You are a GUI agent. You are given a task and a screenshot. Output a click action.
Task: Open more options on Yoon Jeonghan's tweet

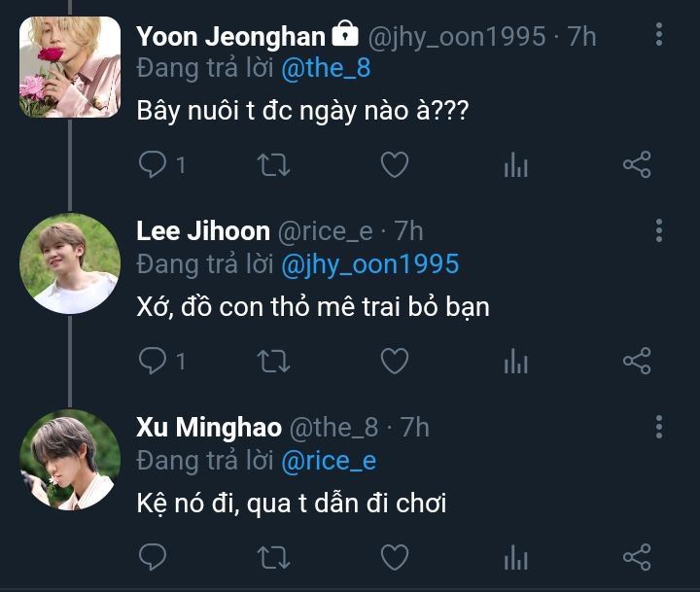[659, 36]
